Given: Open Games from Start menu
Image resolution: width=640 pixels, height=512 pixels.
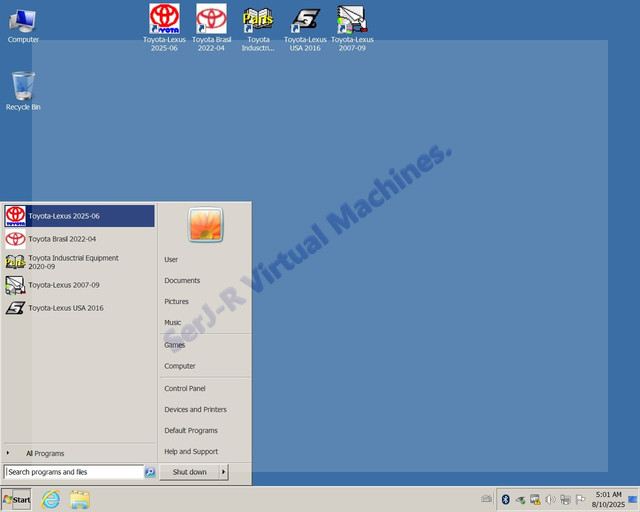Looking at the screenshot, I should [175, 345].
